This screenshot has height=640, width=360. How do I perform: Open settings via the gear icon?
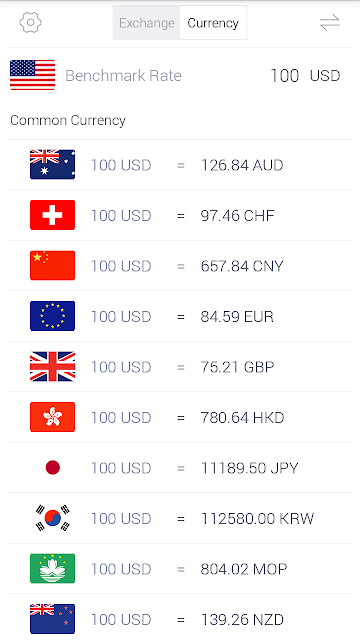(30, 22)
